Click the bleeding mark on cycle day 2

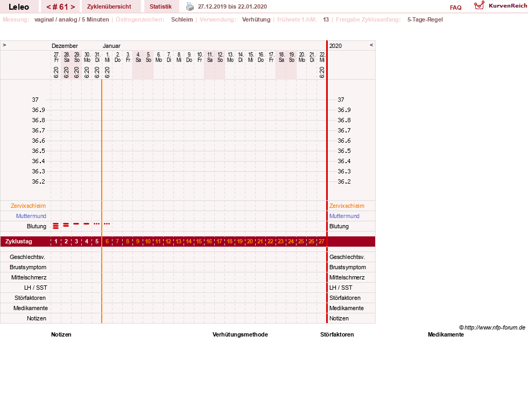66,225
